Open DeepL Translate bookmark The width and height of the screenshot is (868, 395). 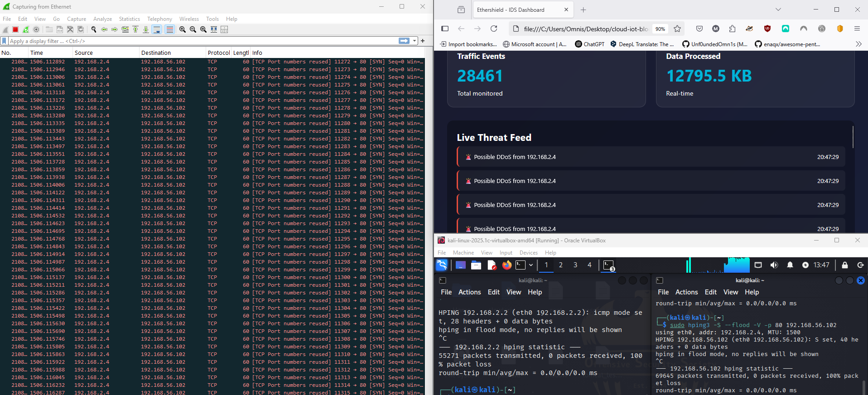[x=642, y=44]
